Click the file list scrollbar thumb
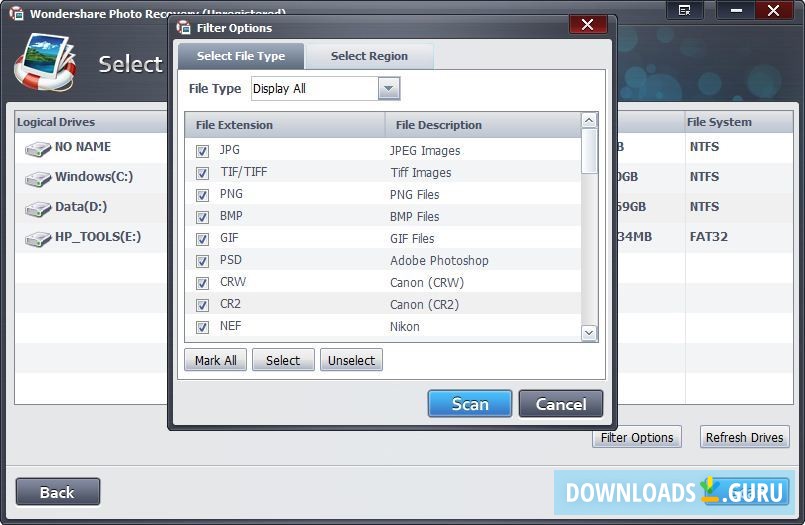 tap(589, 151)
